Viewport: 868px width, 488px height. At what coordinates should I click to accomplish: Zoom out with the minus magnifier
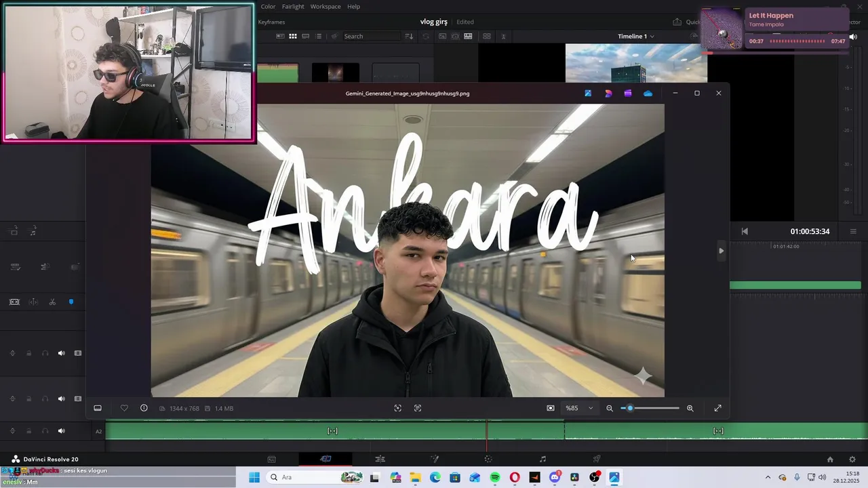(610, 408)
